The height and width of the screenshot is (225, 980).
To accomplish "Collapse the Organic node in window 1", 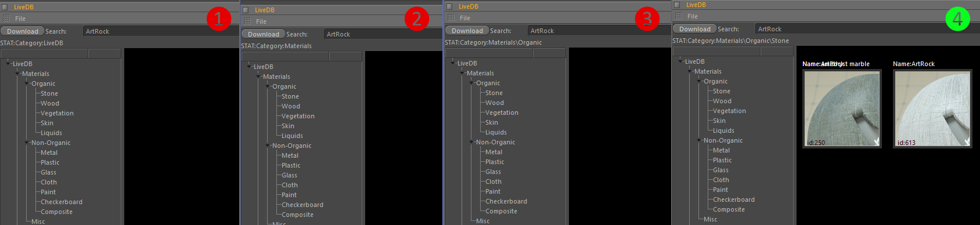I will (x=27, y=84).
